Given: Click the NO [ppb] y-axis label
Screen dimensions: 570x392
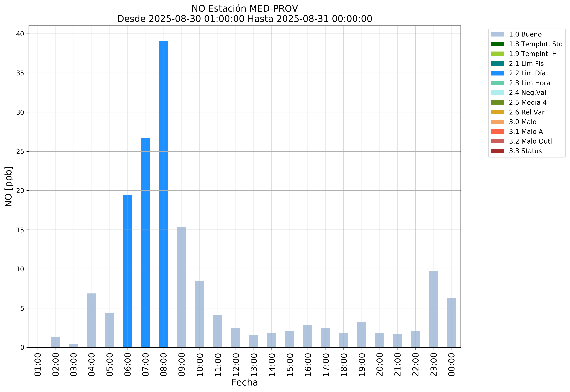Looking at the screenshot, I should pos(8,187).
